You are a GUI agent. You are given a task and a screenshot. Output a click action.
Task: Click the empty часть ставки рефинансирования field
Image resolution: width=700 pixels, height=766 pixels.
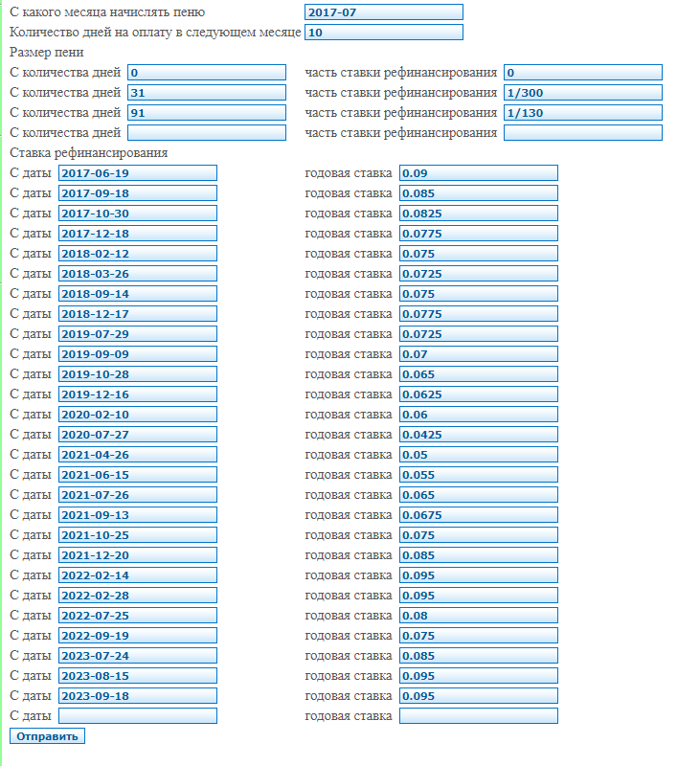[582, 133]
